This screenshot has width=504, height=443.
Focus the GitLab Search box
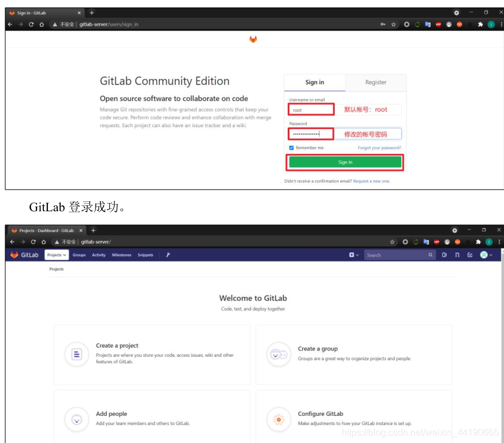pos(399,255)
